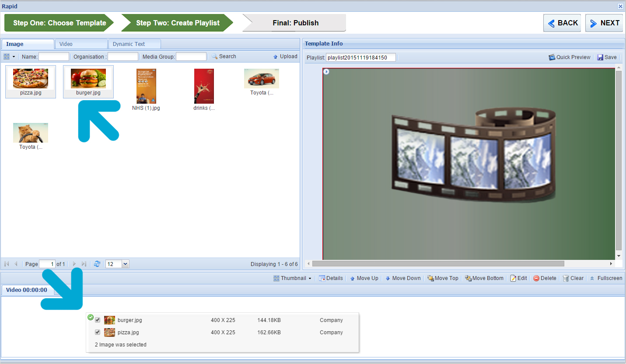Viewport: 626px width, 364px height.
Task: Click the Quick Preview icon
Action: click(x=552, y=57)
